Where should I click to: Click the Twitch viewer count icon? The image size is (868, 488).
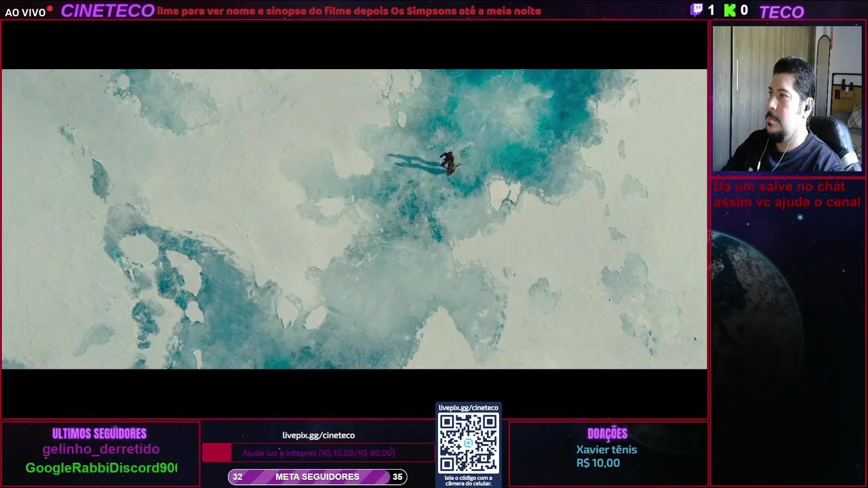[x=696, y=10]
